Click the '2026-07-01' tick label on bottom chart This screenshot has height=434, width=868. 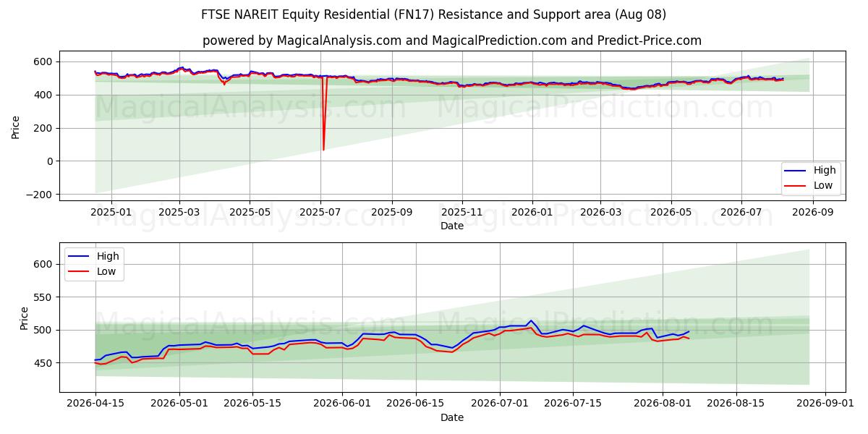coord(500,404)
